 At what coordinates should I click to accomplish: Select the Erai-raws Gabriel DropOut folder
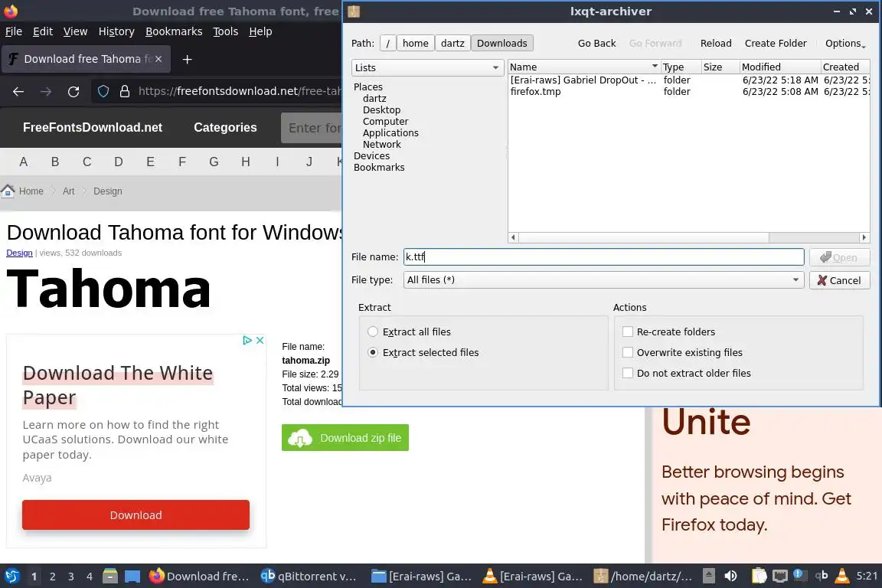(x=688, y=80)
